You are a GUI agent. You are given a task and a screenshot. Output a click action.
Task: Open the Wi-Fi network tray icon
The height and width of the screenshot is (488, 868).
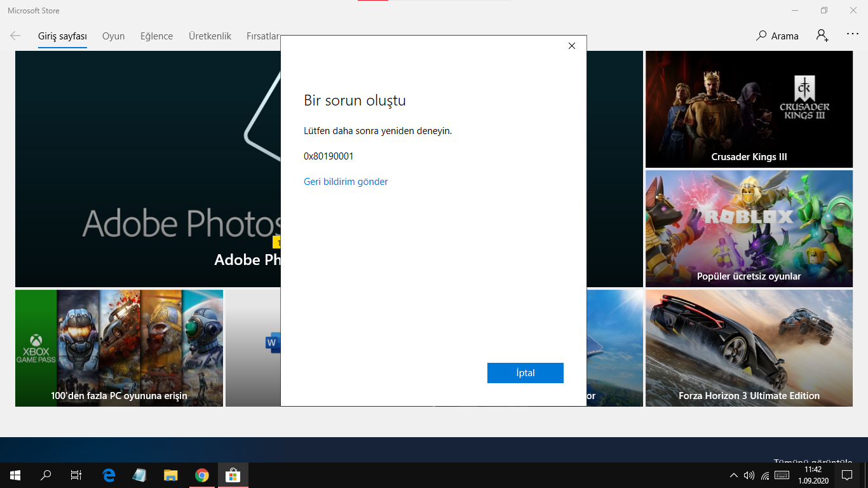pyautogui.click(x=765, y=475)
